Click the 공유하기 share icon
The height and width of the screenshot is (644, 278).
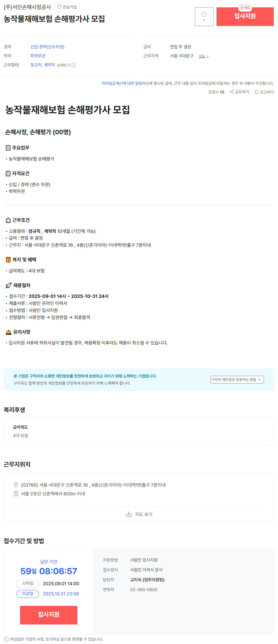tap(232, 92)
